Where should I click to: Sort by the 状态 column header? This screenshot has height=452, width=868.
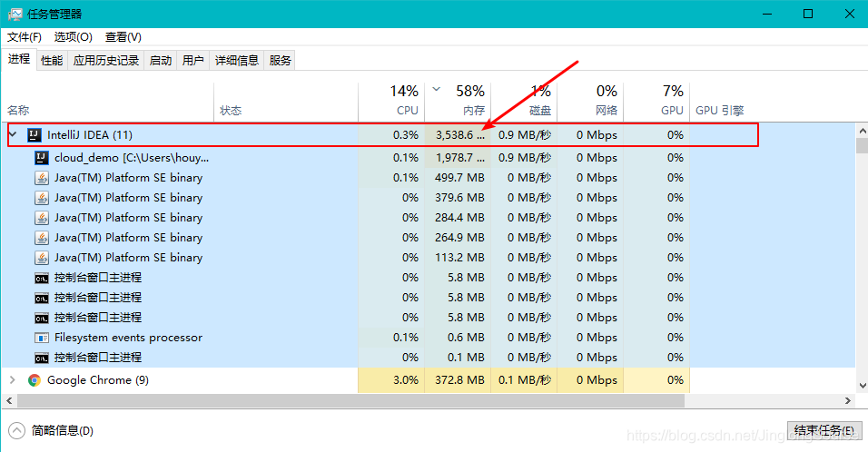pyautogui.click(x=286, y=102)
